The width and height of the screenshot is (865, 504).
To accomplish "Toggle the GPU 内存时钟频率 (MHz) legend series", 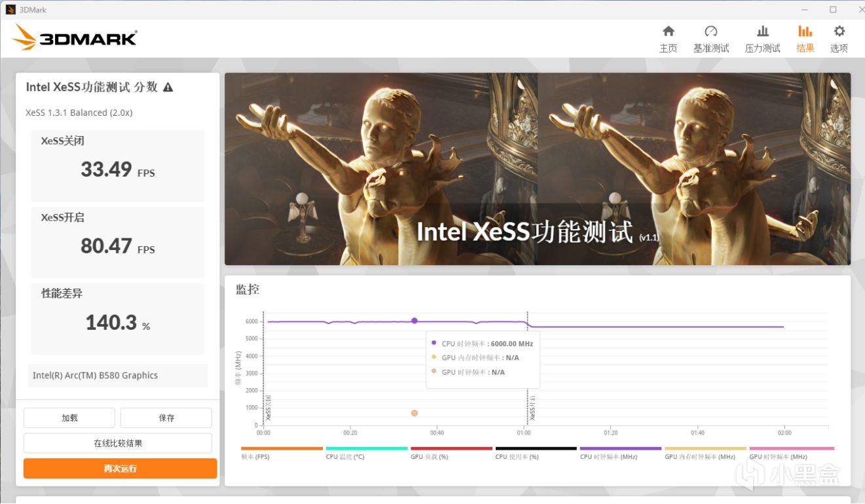I will (705, 453).
